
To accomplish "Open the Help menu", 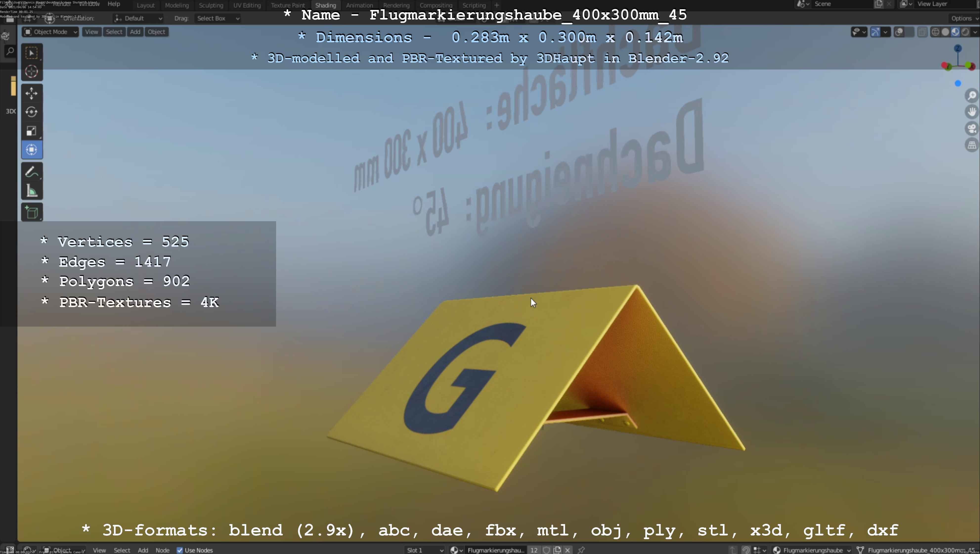I will 114,4.
